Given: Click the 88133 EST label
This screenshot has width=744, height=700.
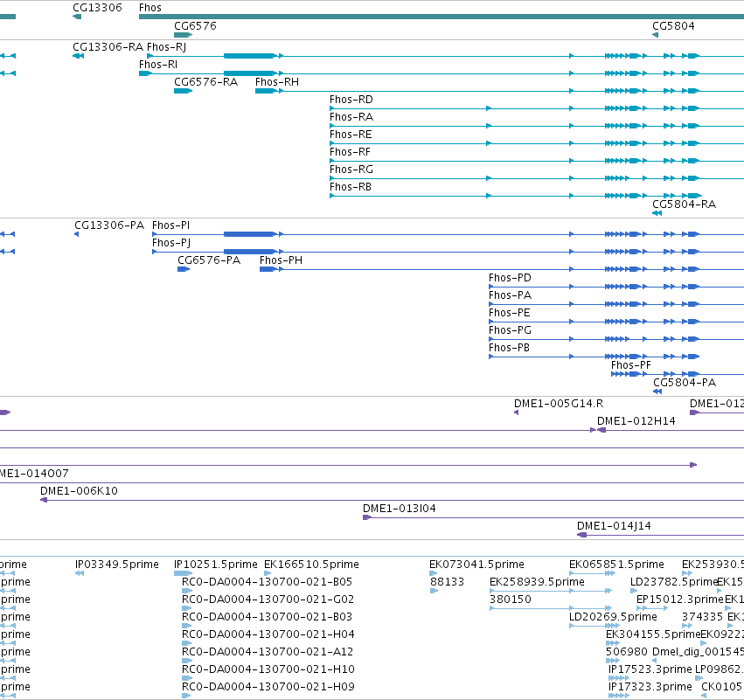Looking at the screenshot, I should 447,582.
